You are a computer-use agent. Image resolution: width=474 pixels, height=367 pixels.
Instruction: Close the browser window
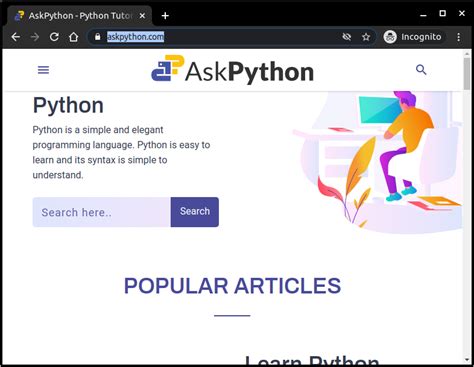462,13
